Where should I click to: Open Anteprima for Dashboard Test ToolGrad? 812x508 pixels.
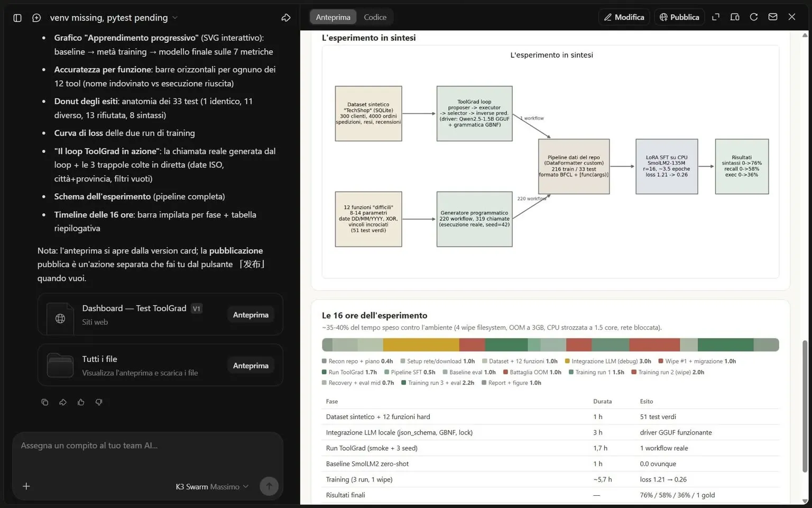[251, 315]
